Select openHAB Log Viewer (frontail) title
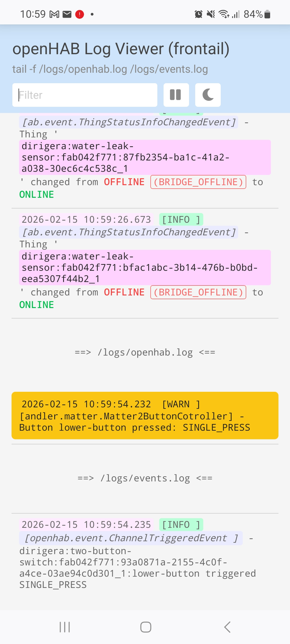The height and width of the screenshot is (644, 290). point(121,49)
